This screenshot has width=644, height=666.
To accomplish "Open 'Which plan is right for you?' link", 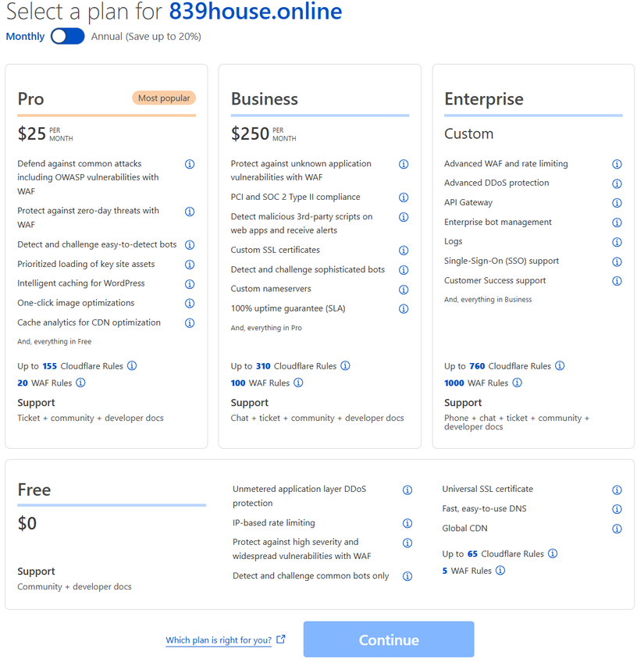I will point(219,640).
